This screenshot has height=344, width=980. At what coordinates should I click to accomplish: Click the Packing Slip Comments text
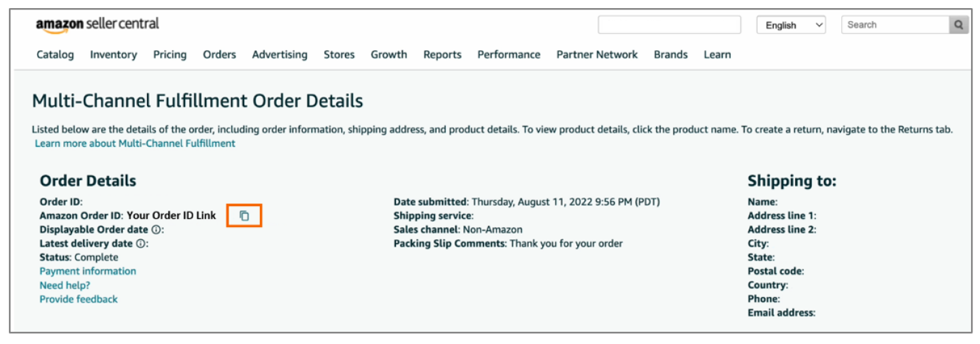(508, 243)
